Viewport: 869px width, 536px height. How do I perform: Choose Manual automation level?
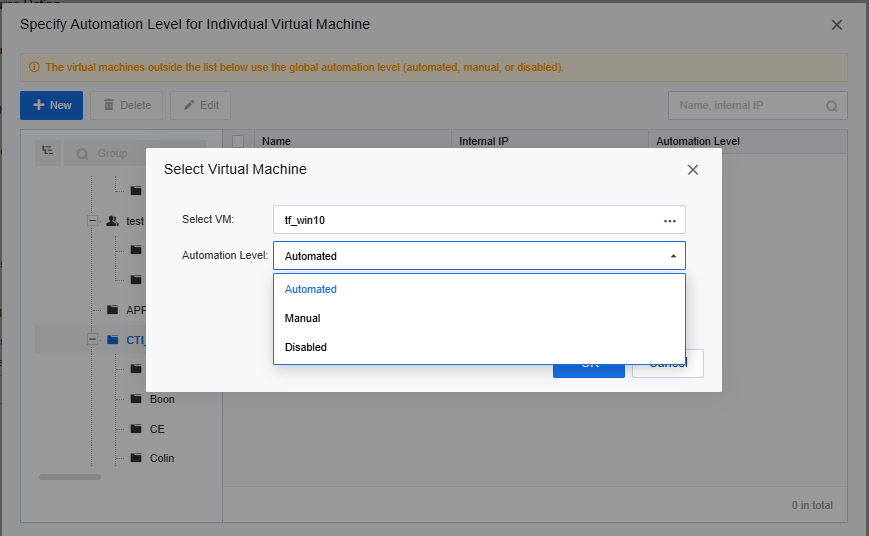(x=479, y=318)
